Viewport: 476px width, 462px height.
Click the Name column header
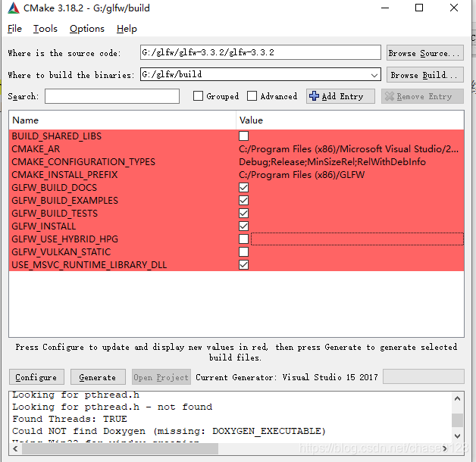[x=122, y=120]
